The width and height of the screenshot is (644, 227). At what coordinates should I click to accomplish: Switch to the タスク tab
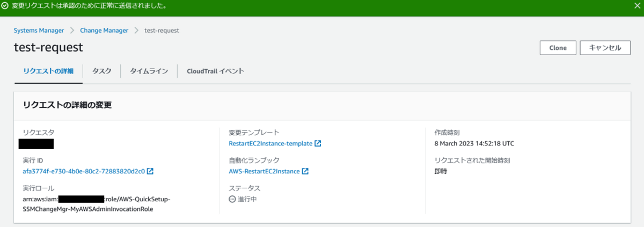click(101, 71)
